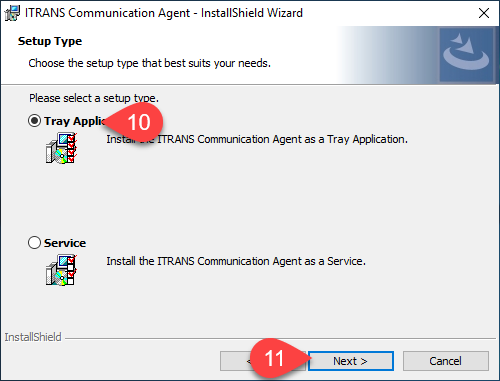
Task: Click the Setup Type heading
Action: click(50, 41)
